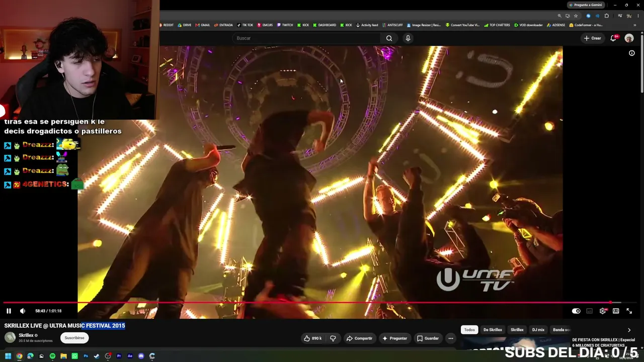The width and height of the screenshot is (644, 362).
Task: Like the video with 890 k likes
Action: point(313,338)
